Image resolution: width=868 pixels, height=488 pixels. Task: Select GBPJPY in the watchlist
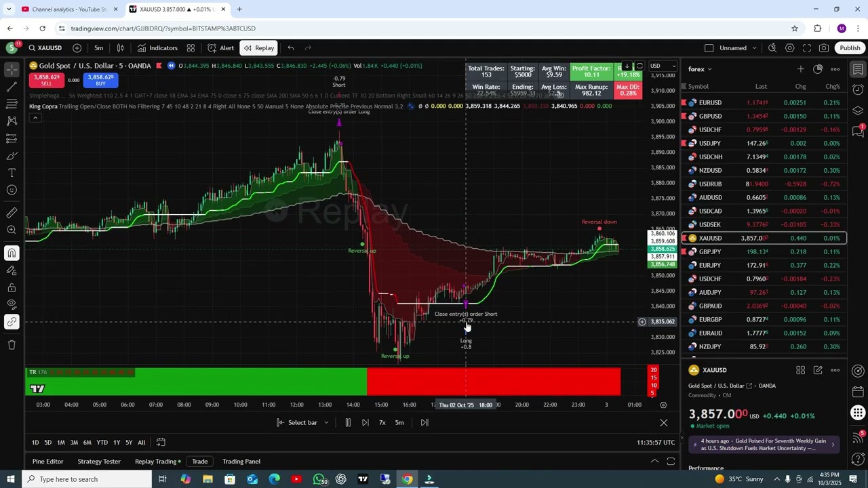tap(764, 251)
